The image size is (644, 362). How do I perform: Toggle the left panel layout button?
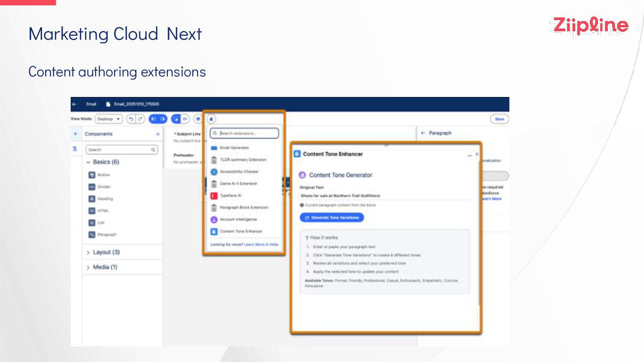point(153,119)
